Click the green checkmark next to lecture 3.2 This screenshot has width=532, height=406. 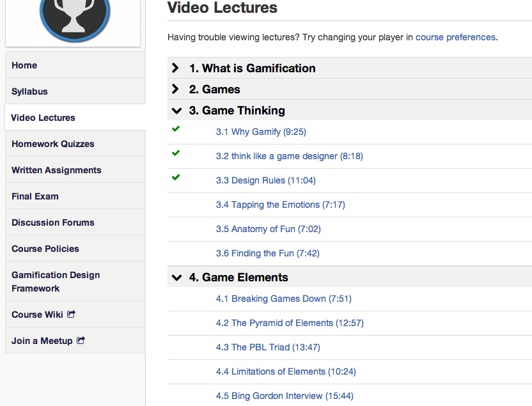(x=176, y=153)
